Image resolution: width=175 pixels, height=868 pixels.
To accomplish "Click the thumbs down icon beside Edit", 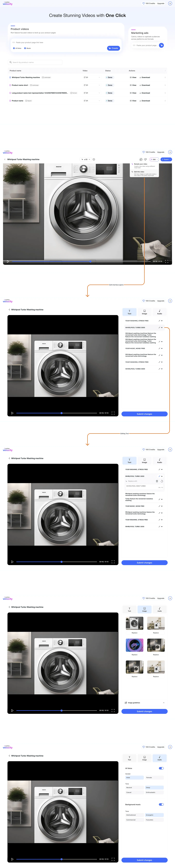I will click(x=145, y=159).
